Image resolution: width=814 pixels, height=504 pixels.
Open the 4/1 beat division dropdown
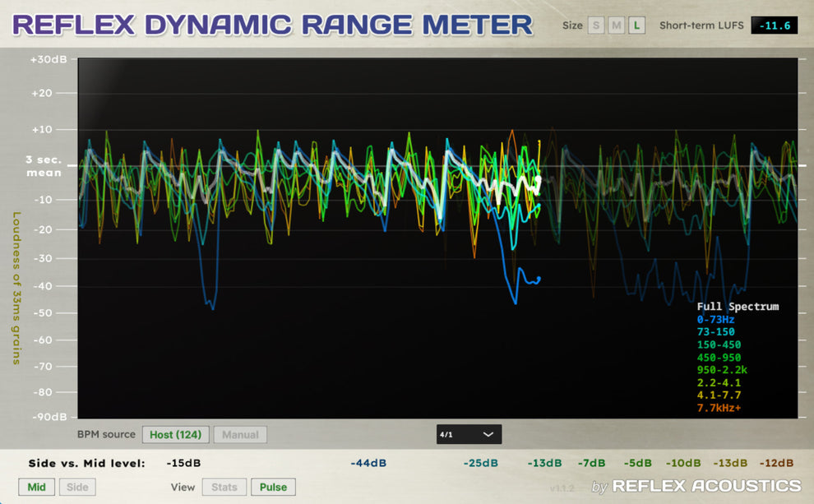[469, 434]
